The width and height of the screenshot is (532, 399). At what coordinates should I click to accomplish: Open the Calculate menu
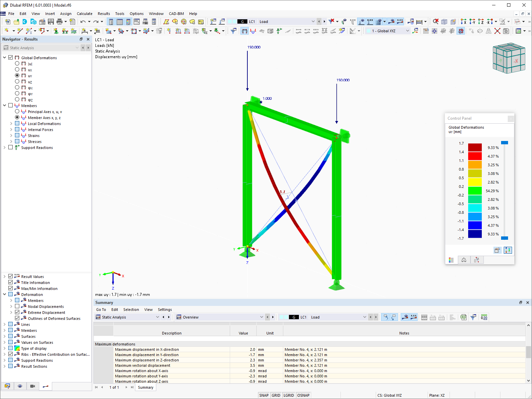click(84, 14)
